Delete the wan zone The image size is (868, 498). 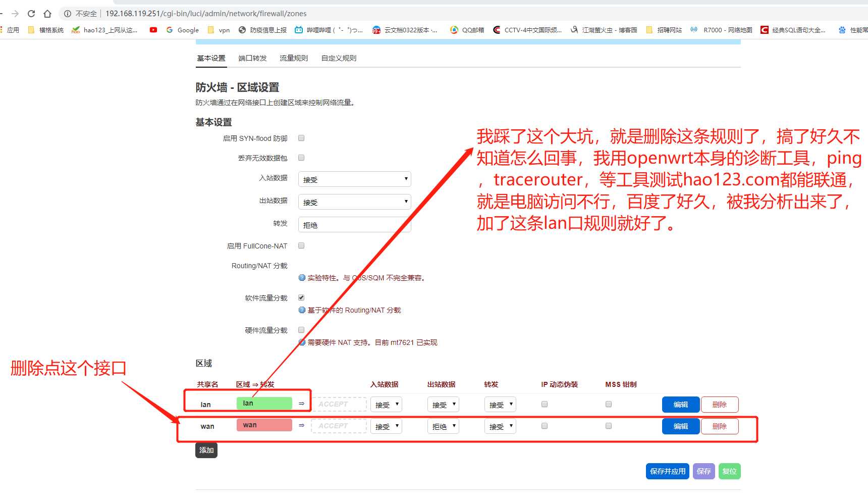click(x=720, y=426)
